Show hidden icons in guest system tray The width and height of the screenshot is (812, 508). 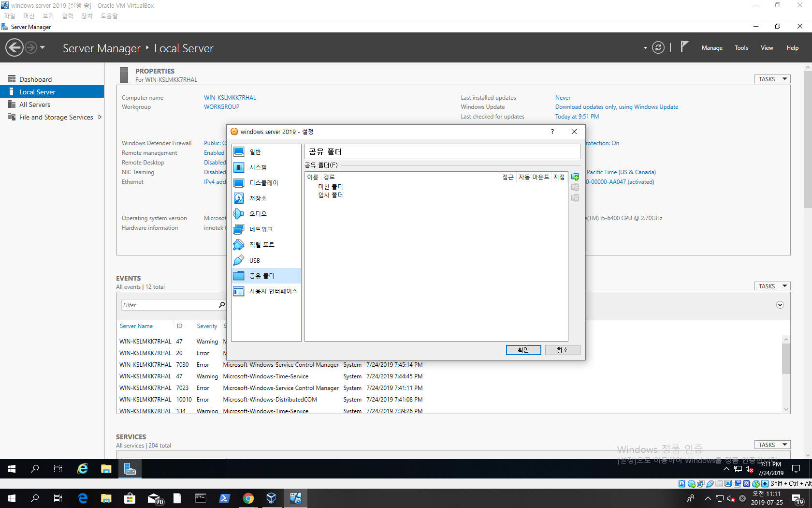click(x=726, y=469)
